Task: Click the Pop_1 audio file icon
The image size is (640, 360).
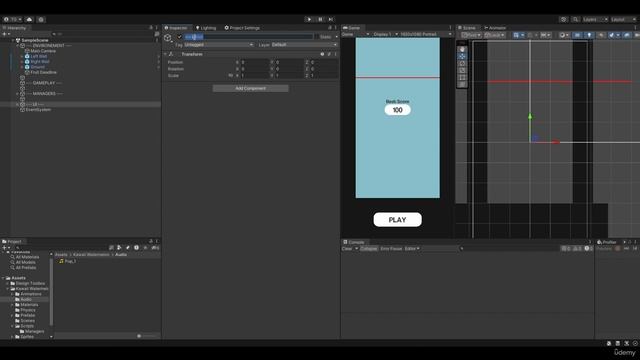Action: (61, 261)
